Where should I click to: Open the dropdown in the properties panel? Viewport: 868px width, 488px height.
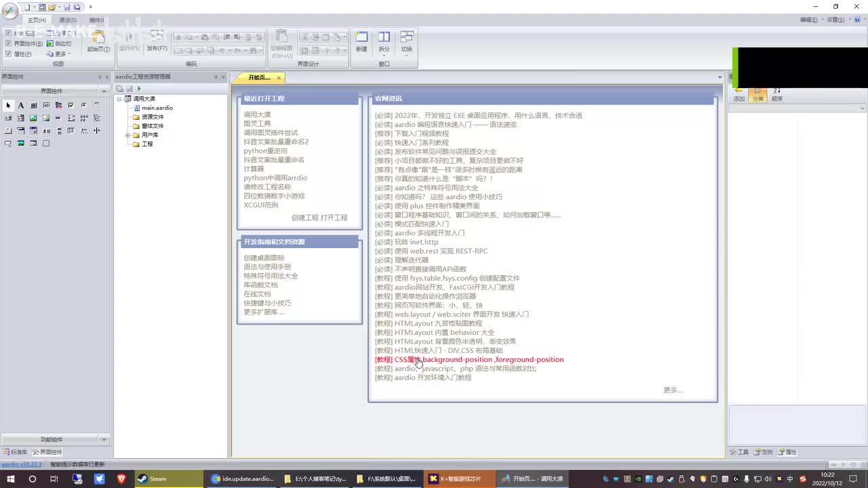click(863, 108)
